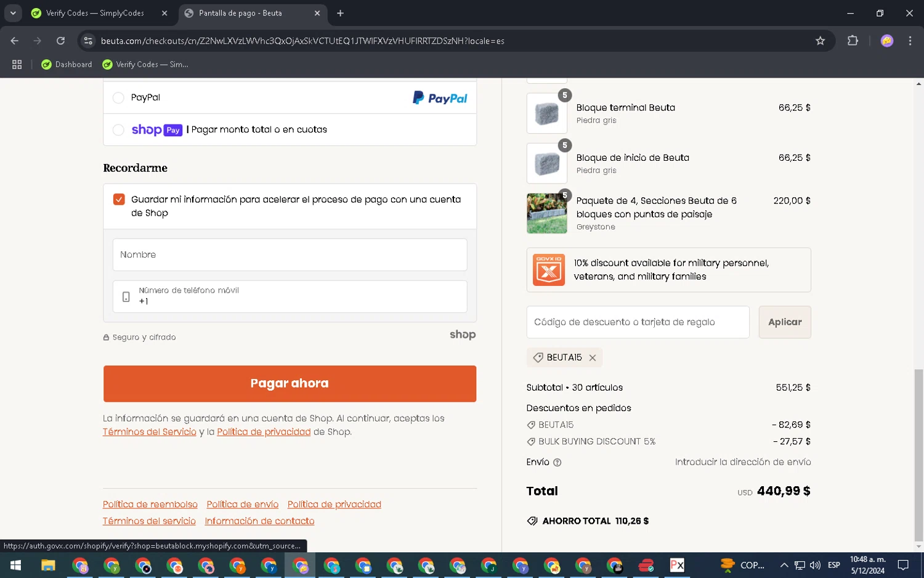
Task: Go back to previous page
Action: 15,41
